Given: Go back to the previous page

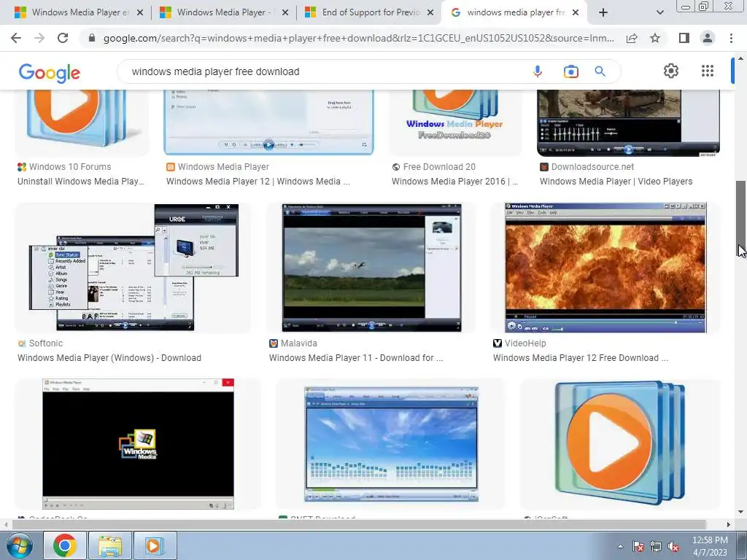Looking at the screenshot, I should 16,38.
